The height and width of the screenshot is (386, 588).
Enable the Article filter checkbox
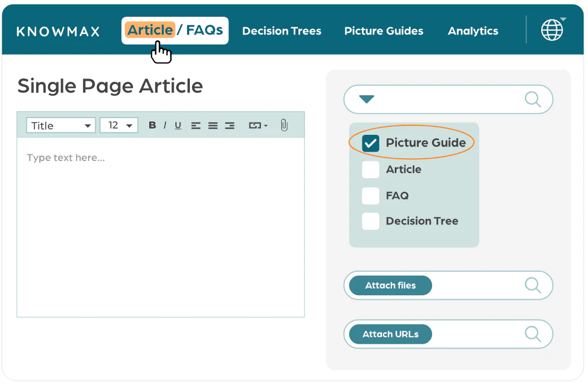click(371, 169)
